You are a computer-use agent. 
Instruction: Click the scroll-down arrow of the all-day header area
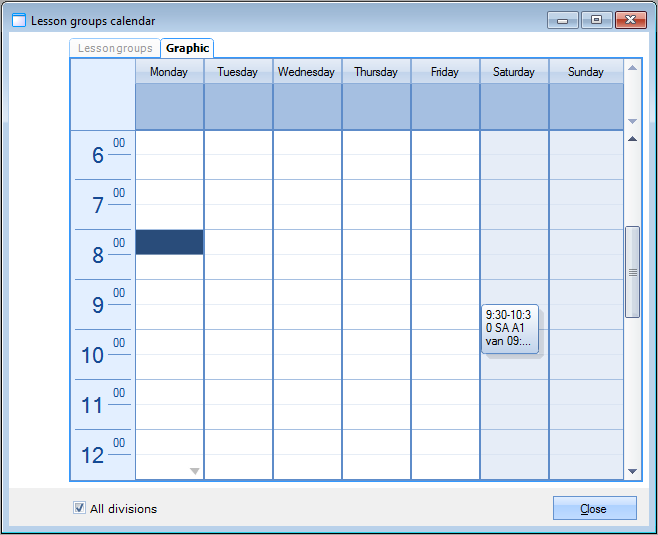tap(632, 121)
